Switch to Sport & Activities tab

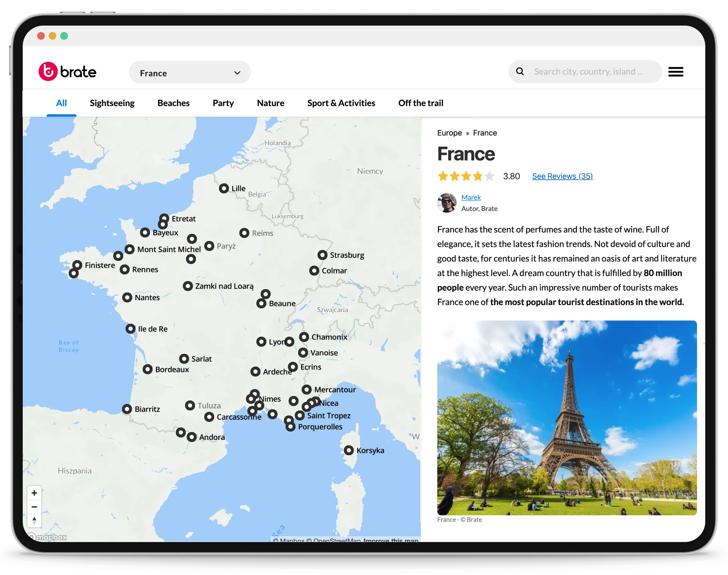pos(341,103)
